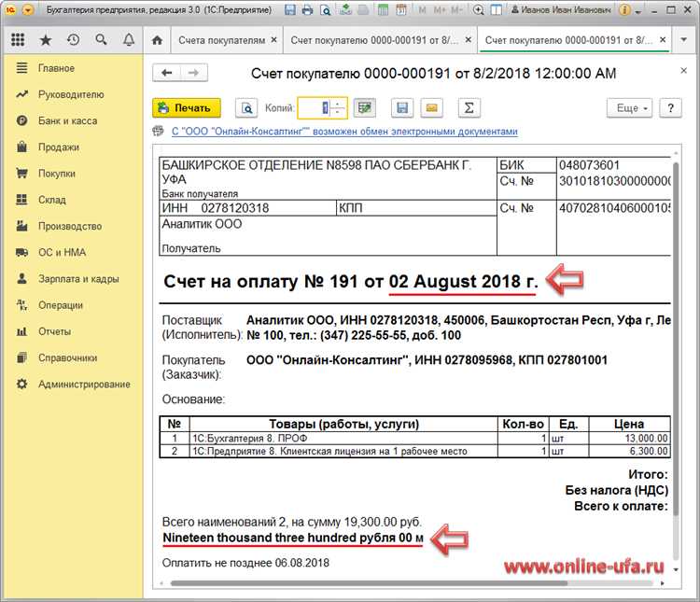700x602 pixels.
Task: Increase copies count with up stepper
Action: click(339, 104)
